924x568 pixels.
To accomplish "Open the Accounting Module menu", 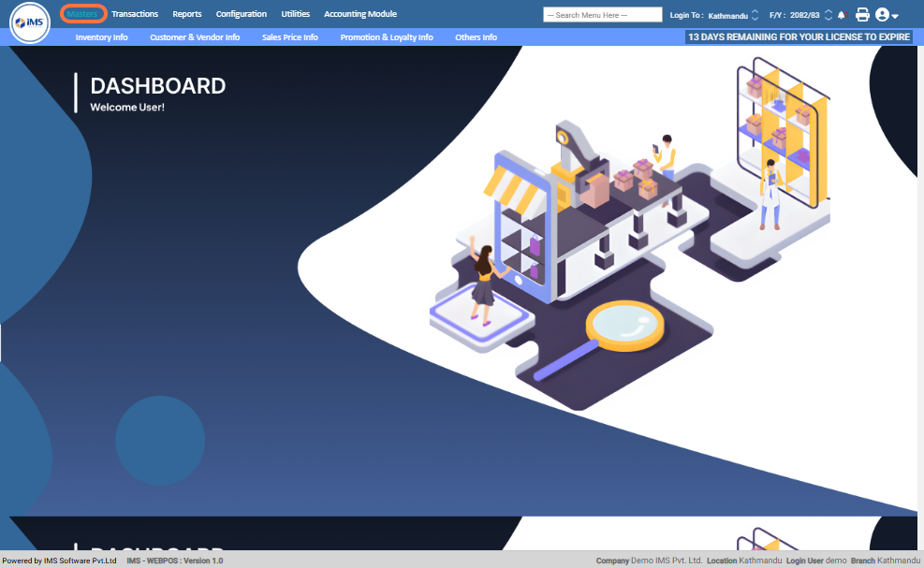I will pyautogui.click(x=359, y=14).
